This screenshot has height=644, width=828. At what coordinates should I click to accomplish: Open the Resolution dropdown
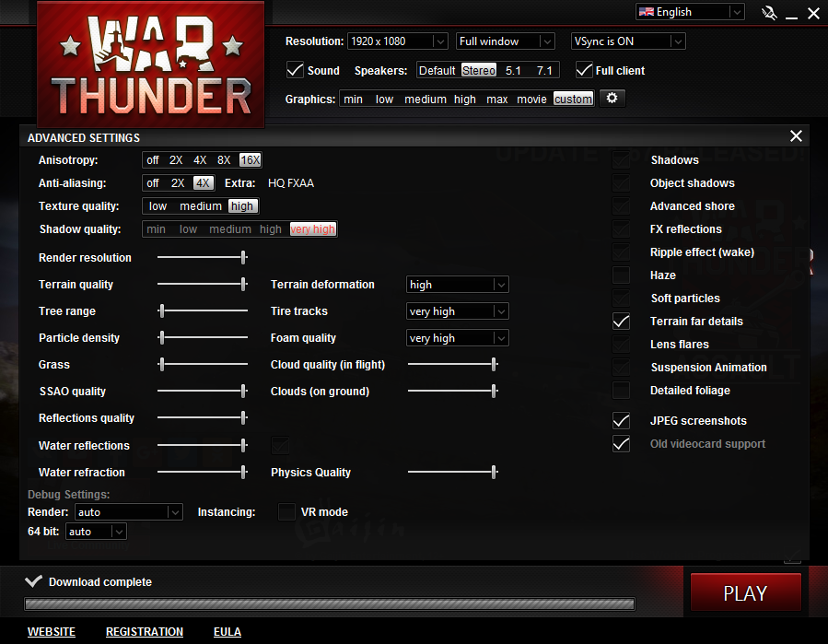click(398, 41)
